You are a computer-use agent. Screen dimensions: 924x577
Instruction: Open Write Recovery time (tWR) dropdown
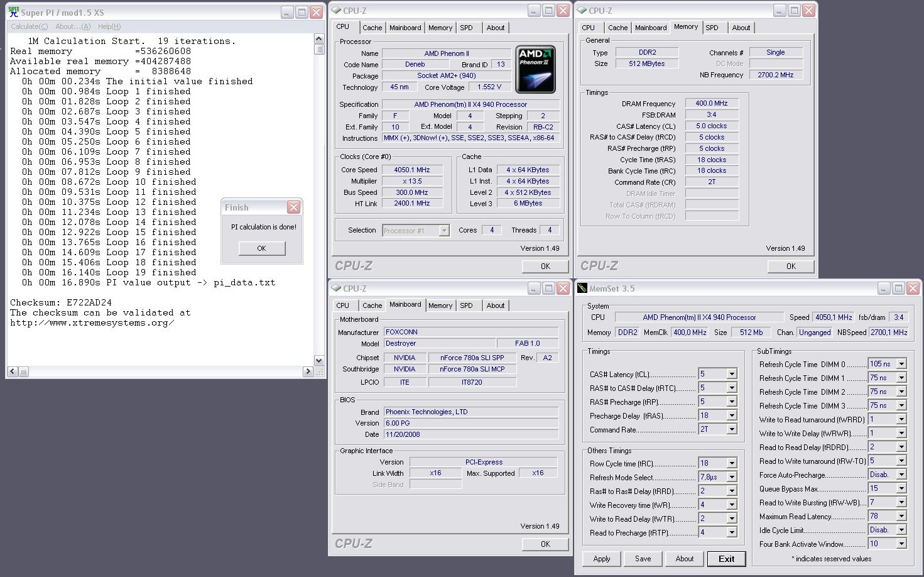(732, 505)
